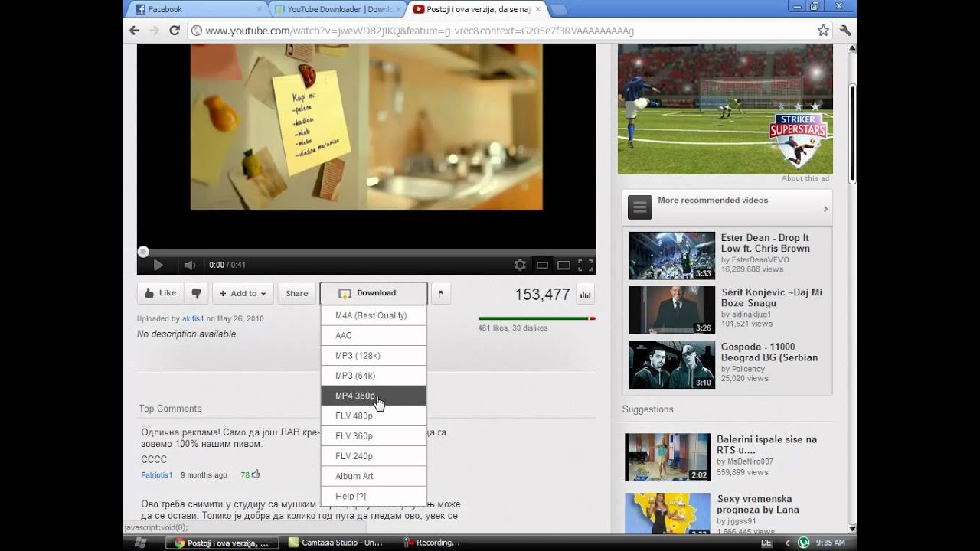Click the 9:35 AM system clock
Viewport: 980px width, 551px height.
(831, 543)
